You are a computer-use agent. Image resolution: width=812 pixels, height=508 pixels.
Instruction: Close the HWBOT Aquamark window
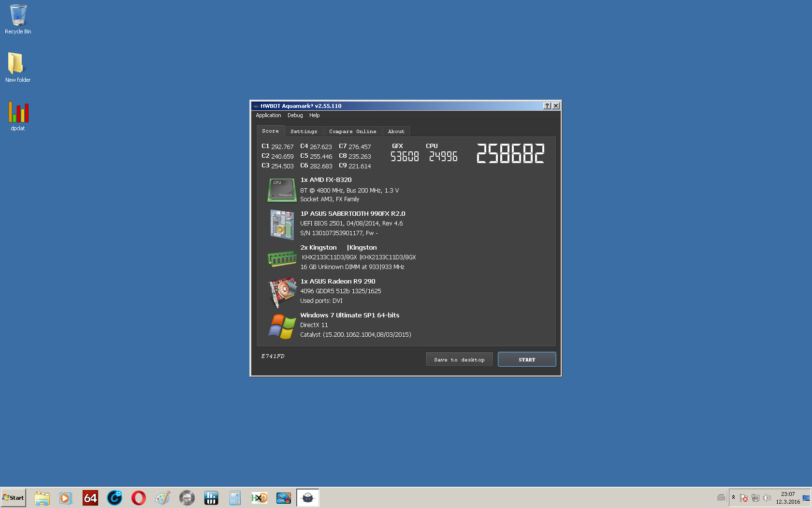[x=556, y=106]
